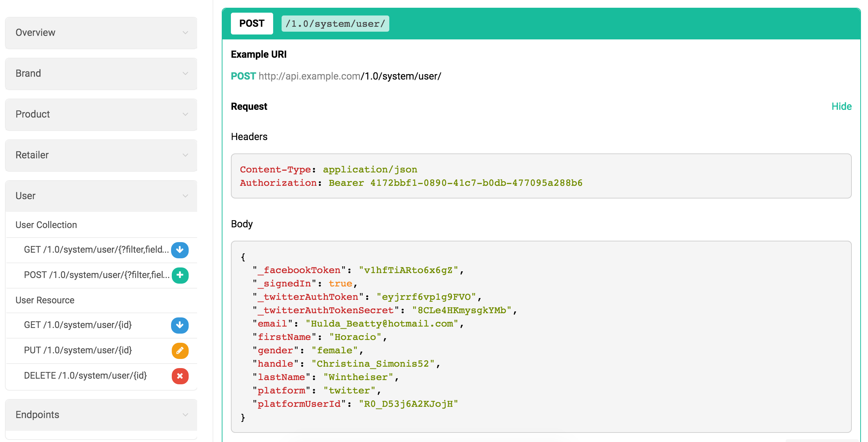
Task: Click blue arrow icon for GET user by id
Action: pos(180,325)
